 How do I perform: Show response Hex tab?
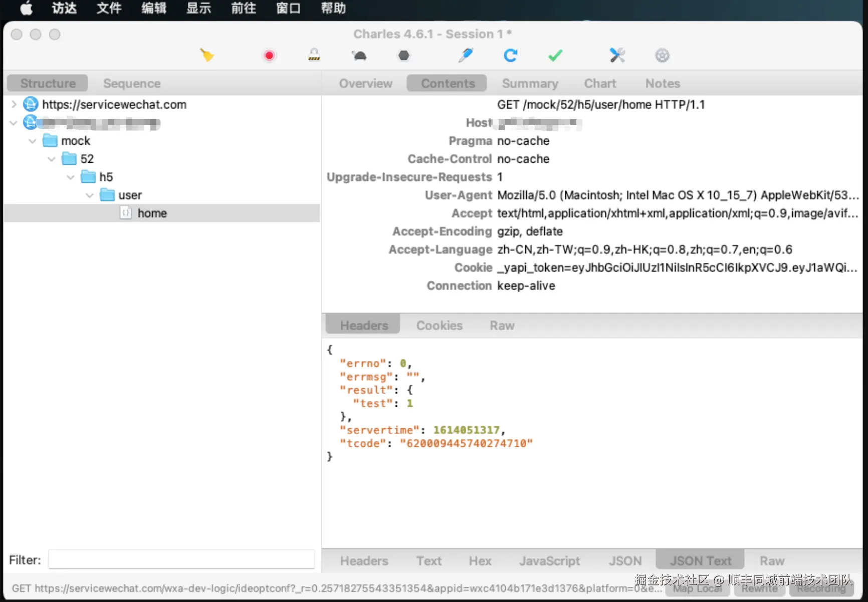coord(480,560)
